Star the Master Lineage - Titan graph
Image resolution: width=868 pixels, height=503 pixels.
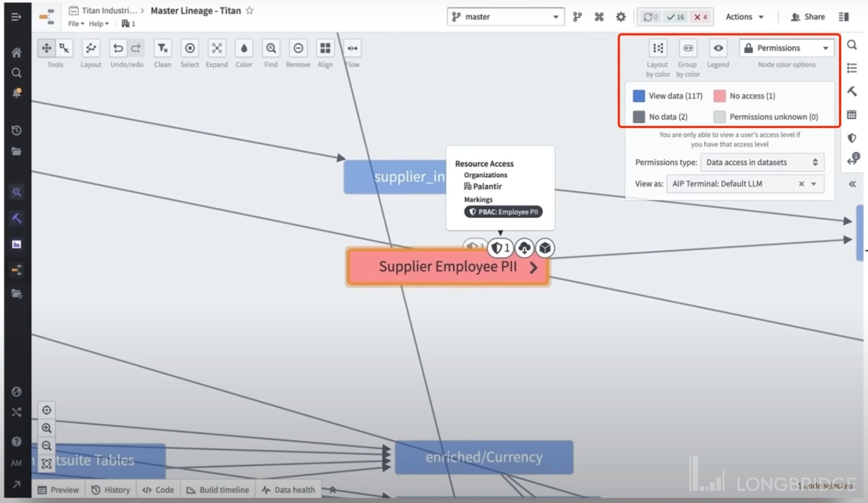(249, 10)
